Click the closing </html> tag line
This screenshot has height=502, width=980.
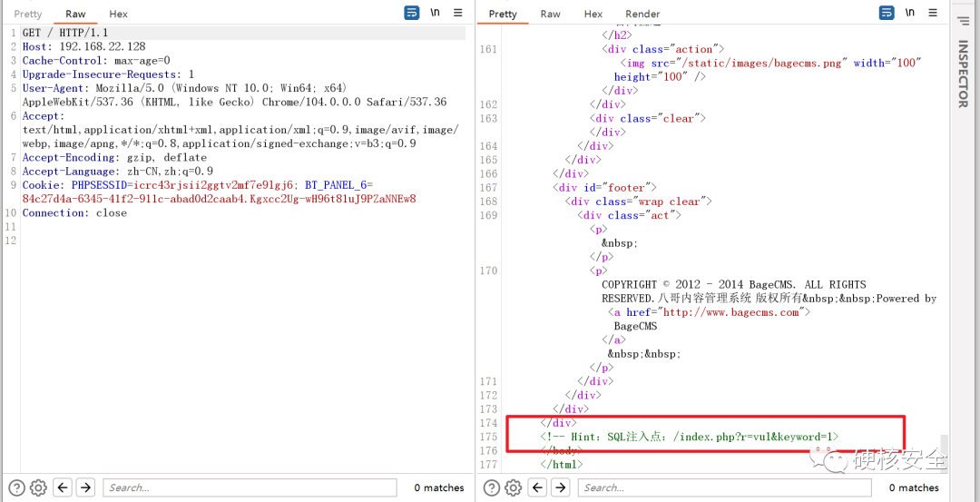coord(562,464)
